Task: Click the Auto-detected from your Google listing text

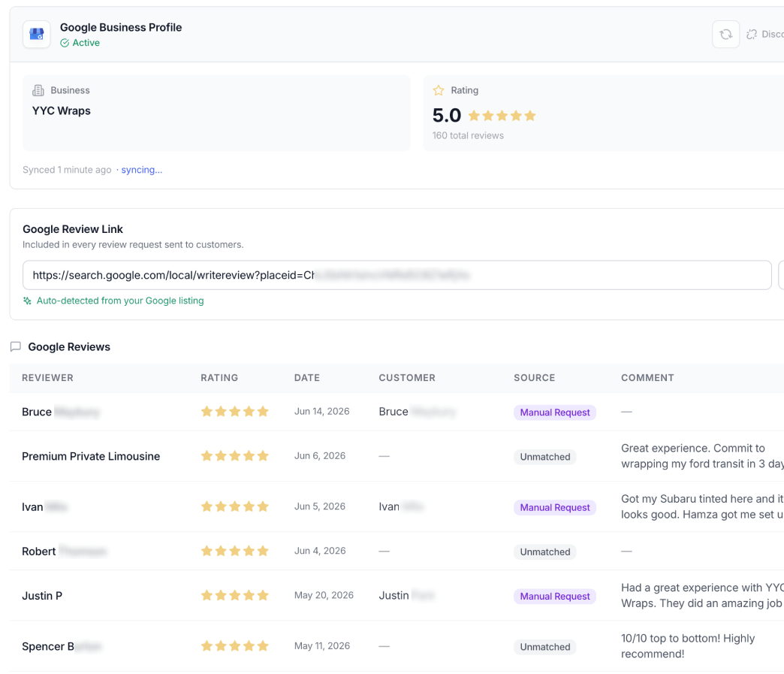Action: [x=120, y=301]
